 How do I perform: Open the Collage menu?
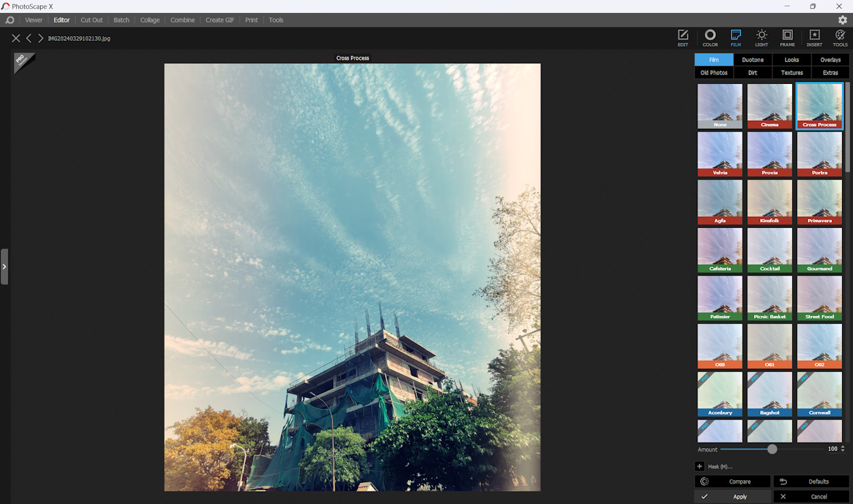coord(149,20)
